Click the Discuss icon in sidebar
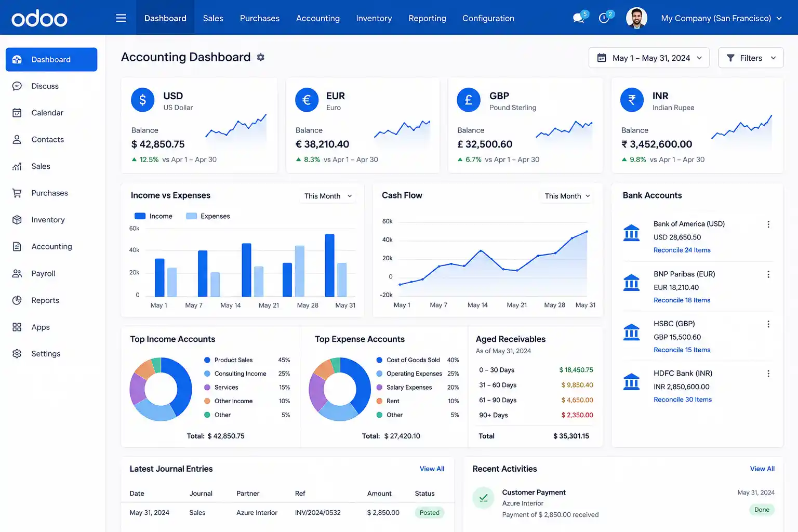Screen dimensions: 798x532 pos(17,86)
